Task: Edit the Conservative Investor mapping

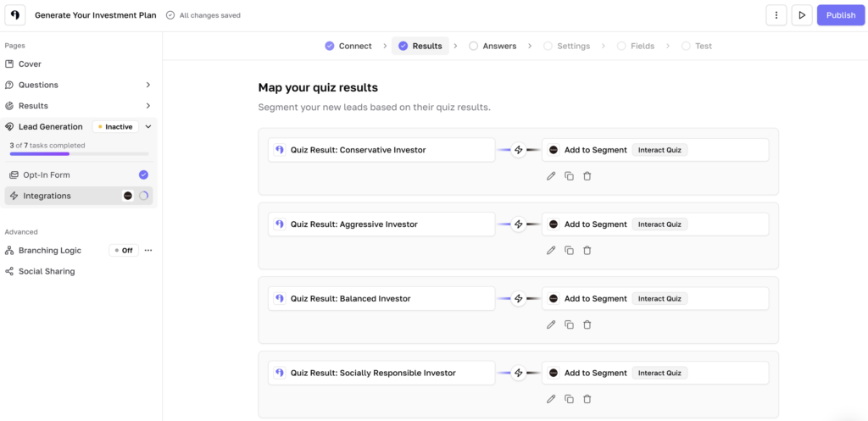Action: pyautogui.click(x=551, y=176)
